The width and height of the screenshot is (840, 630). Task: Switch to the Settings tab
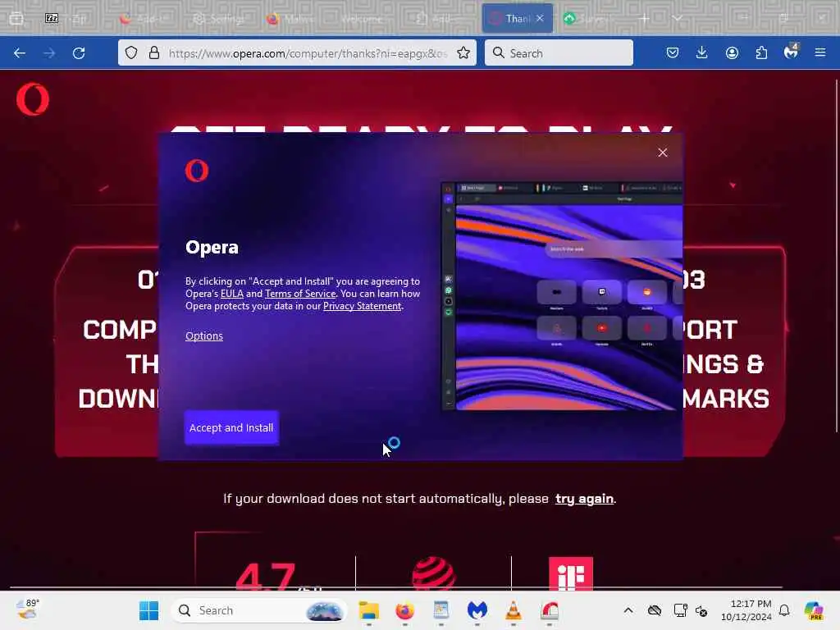click(x=217, y=19)
